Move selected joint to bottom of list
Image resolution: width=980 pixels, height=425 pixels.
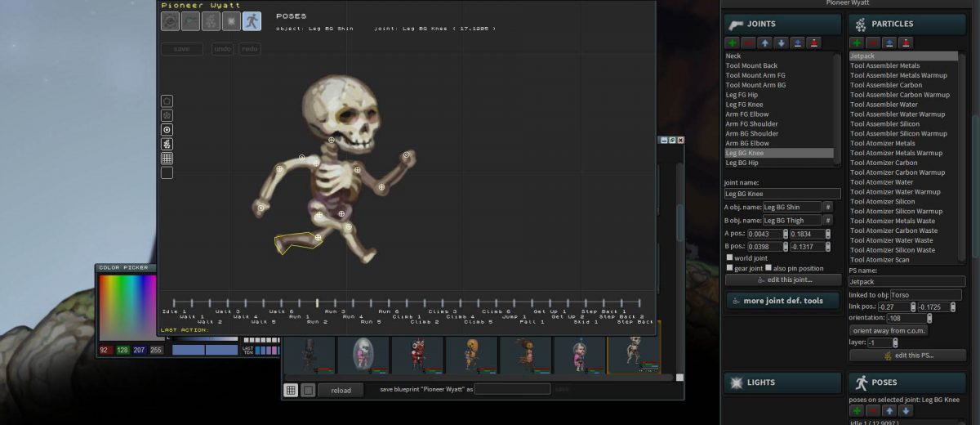click(814, 42)
